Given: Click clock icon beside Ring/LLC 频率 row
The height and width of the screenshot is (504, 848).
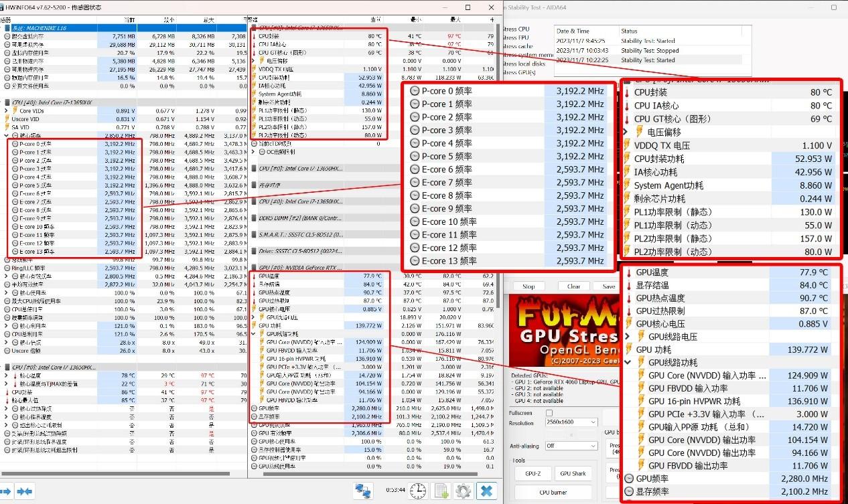Looking at the screenshot, I should (8, 268).
